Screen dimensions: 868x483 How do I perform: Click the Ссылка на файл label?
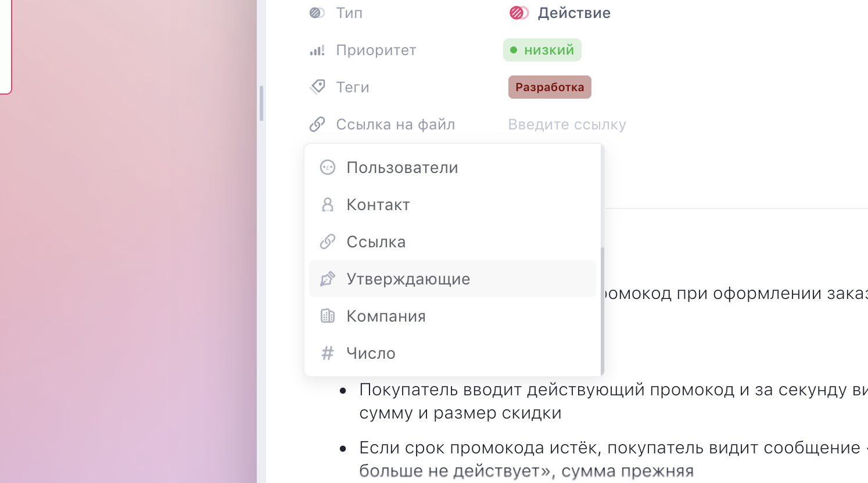click(396, 124)
